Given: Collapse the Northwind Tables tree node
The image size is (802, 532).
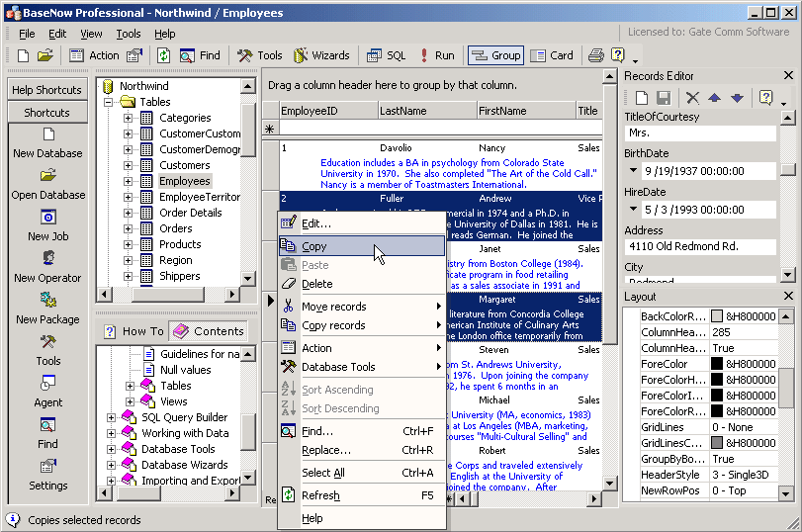Looking at the screenshot, I should [x=109, y=102].
